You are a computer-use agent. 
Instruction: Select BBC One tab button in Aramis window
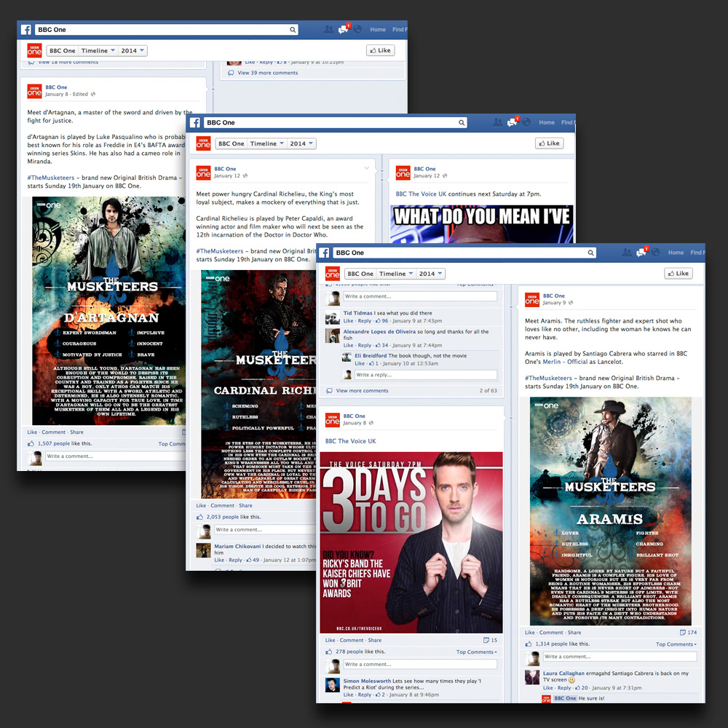[x=360, y=274]
